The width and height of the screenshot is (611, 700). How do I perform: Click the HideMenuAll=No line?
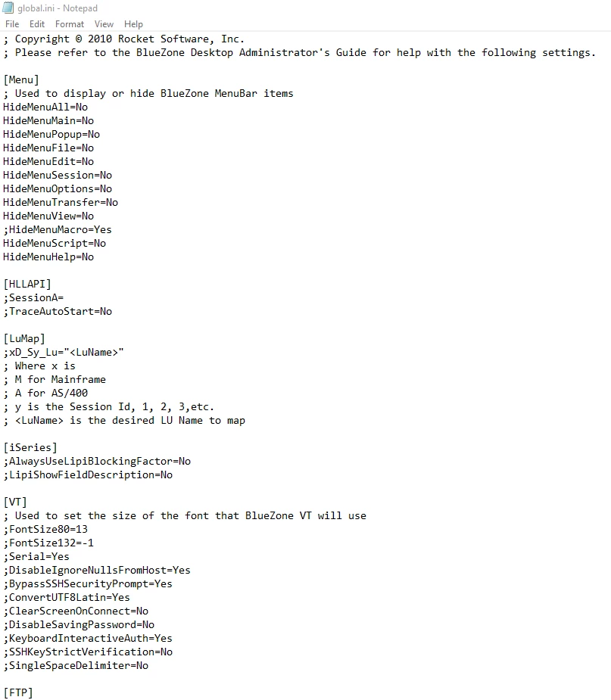[45, 107]
